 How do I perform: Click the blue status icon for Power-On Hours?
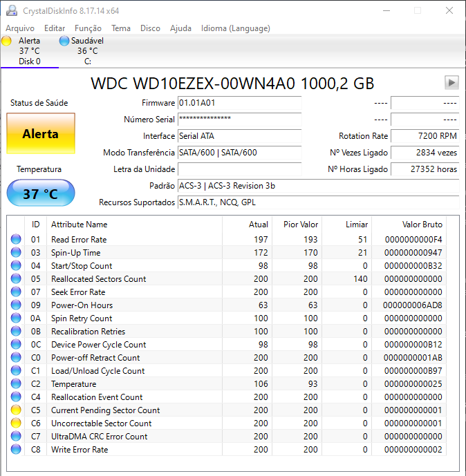[x=16, y=305]
